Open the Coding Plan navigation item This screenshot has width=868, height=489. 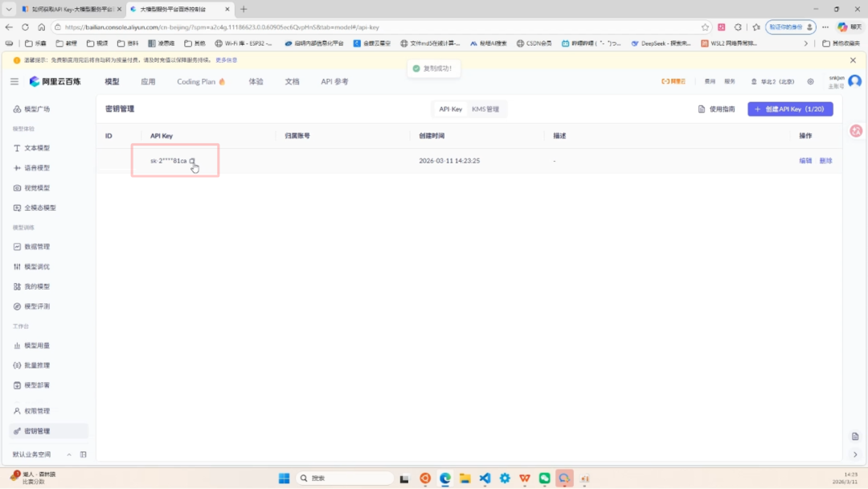201,81
